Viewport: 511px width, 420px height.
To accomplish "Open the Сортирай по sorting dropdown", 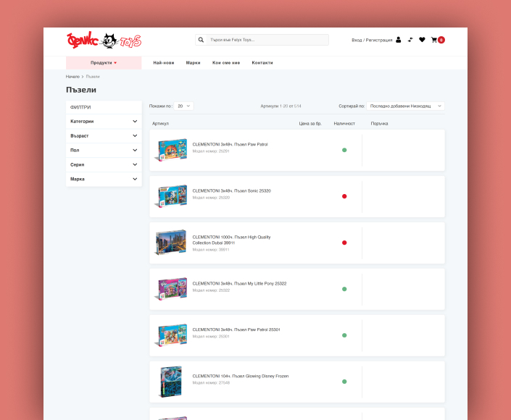I will pos(405,106).
